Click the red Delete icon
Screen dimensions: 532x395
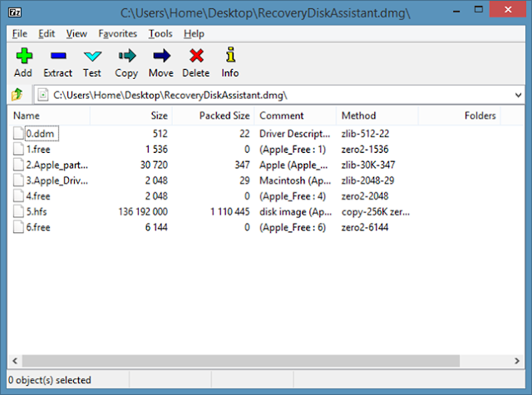tap(196, 57)
